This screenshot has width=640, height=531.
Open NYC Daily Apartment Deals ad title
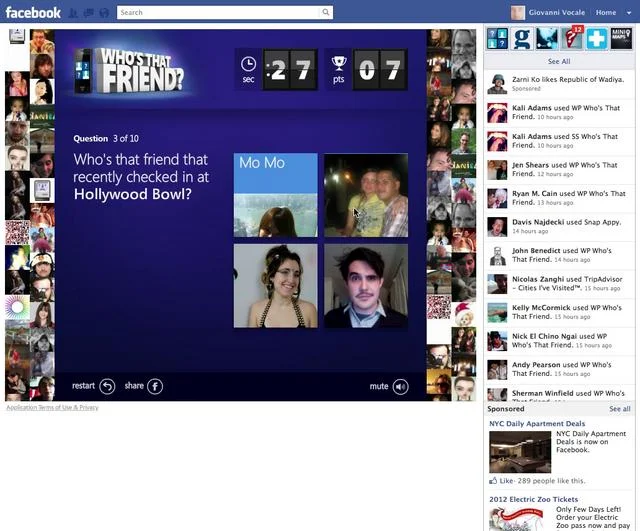(537, 424)
